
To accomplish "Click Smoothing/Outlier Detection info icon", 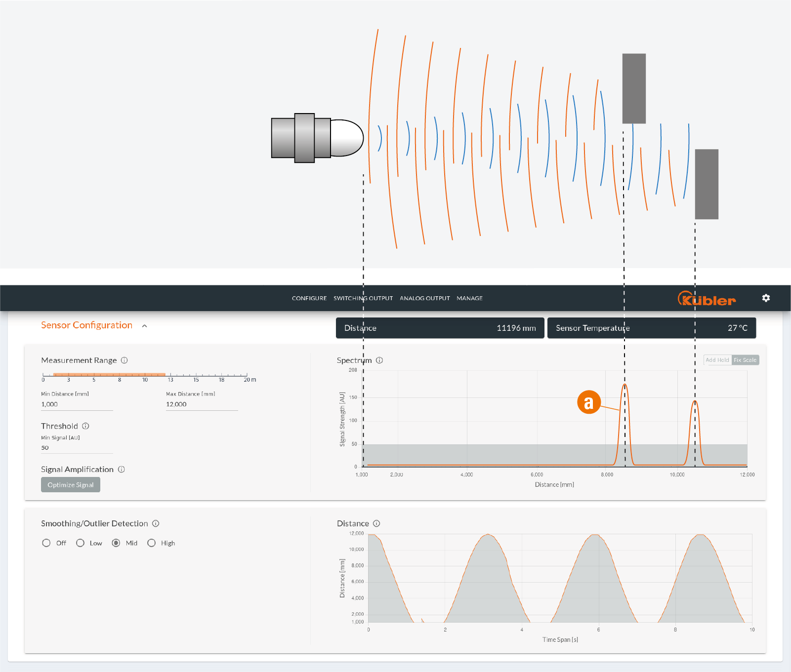I will click(x=156, y=523).
